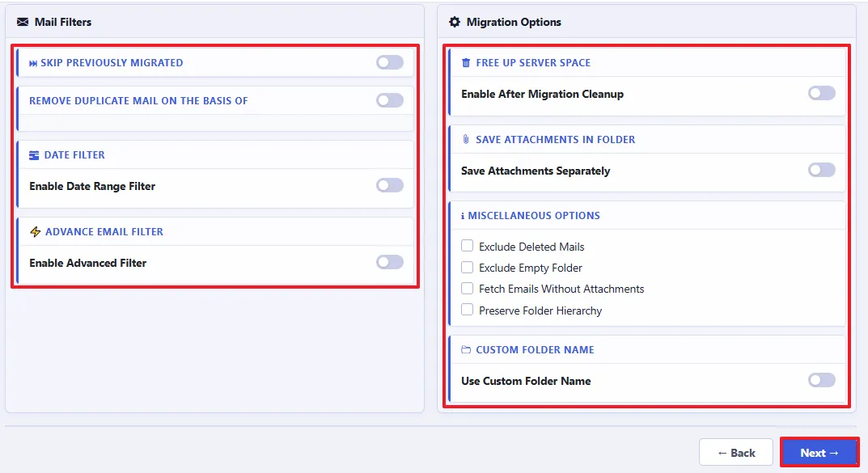
Task: Toggle Skip Previously Migrated switch
Action: tap(390, 62)
